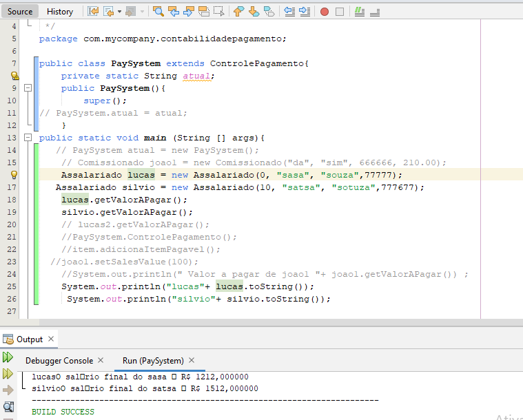Click 'silvio.getValorAPagar();' statement

point(127,212)
